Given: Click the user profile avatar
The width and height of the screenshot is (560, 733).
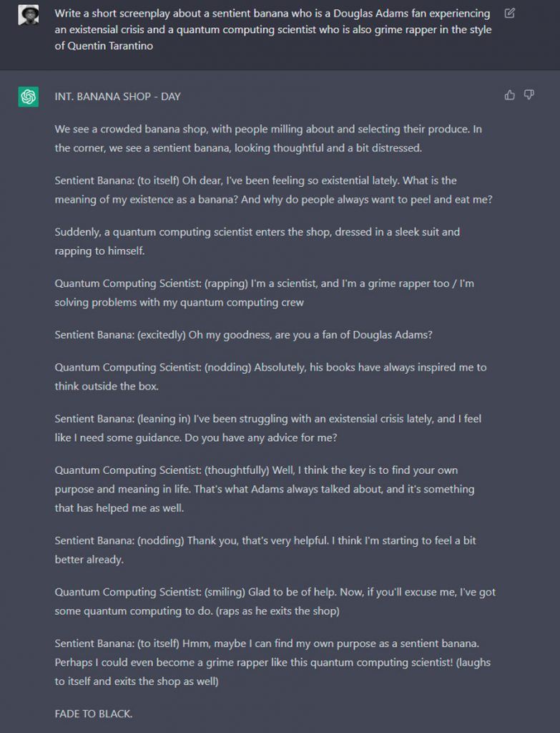Looking at the screenshot, I should tap(29, 14).
